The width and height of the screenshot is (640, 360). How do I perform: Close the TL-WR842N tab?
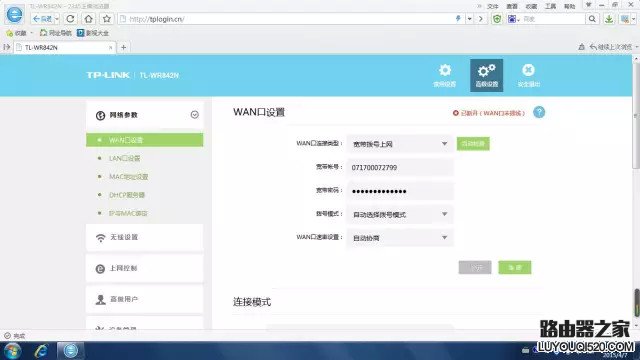point(110,47)
